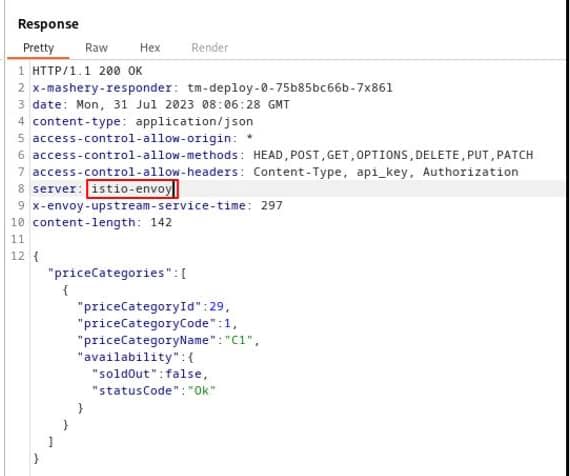Click the Response panel heading
Viewport: 570px width, 476px height.
point(48,24)
